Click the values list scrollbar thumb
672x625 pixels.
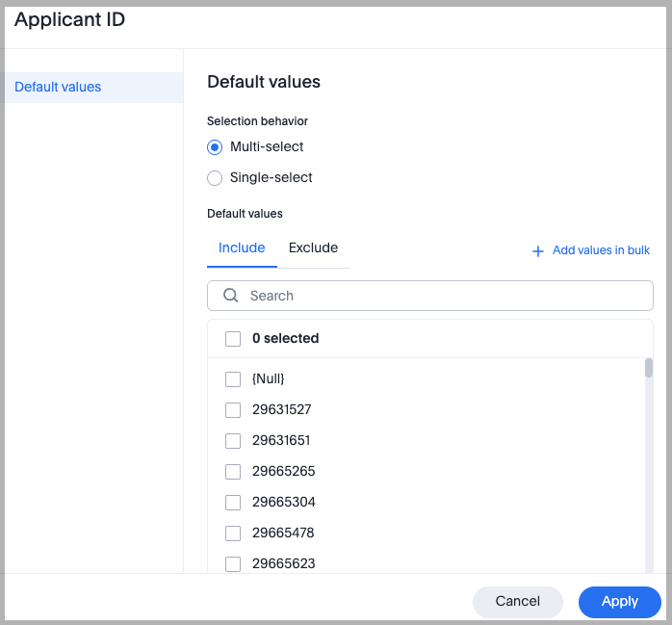(x=649, y=368)
